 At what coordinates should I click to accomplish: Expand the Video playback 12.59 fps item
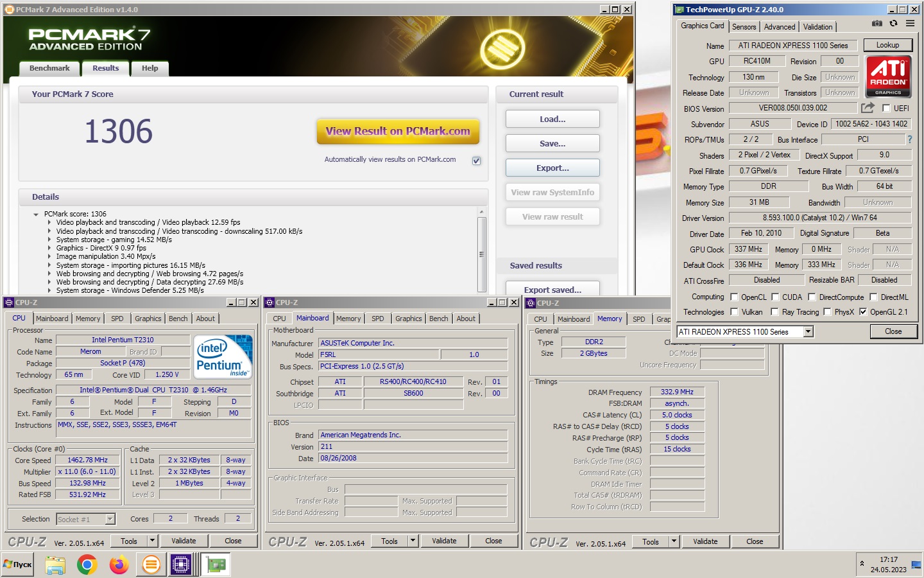pyautogui.click(x=49, y=223)
